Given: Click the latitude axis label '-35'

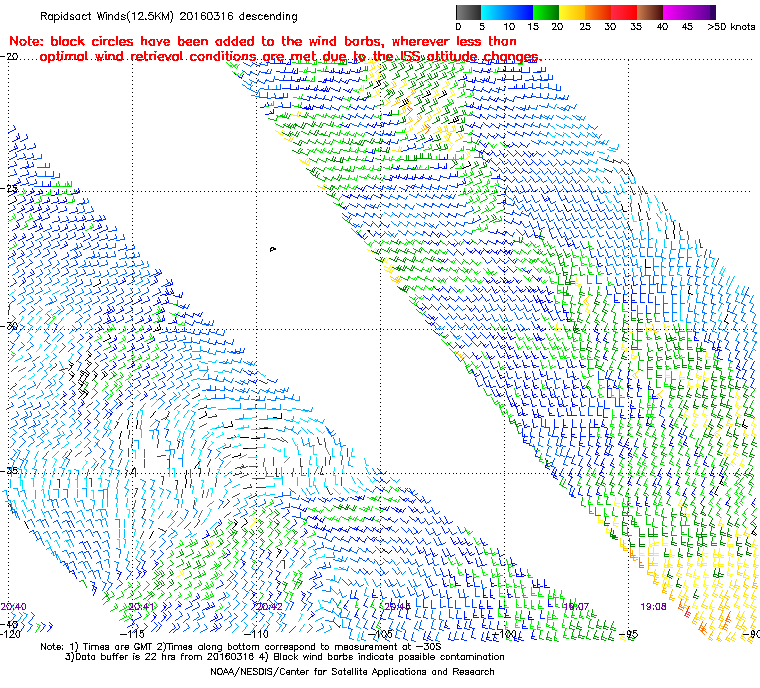Looking at the screenshot, I should (9, 470).
